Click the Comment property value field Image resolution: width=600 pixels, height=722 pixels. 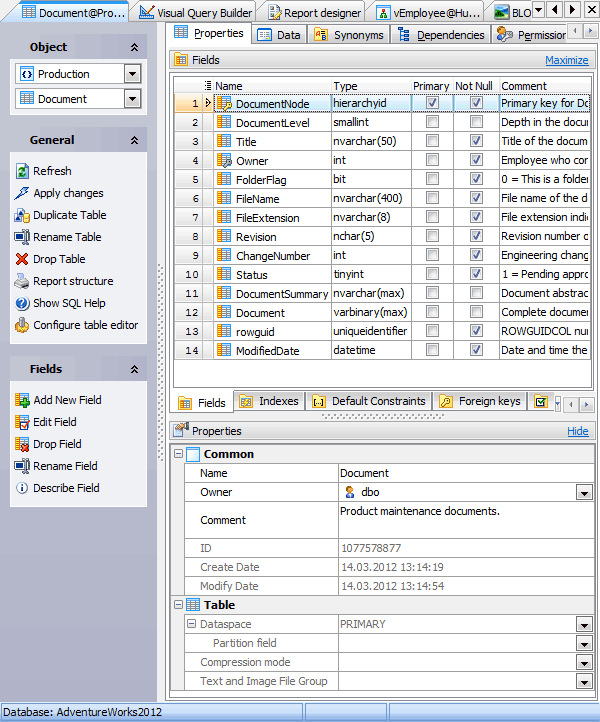466,520
